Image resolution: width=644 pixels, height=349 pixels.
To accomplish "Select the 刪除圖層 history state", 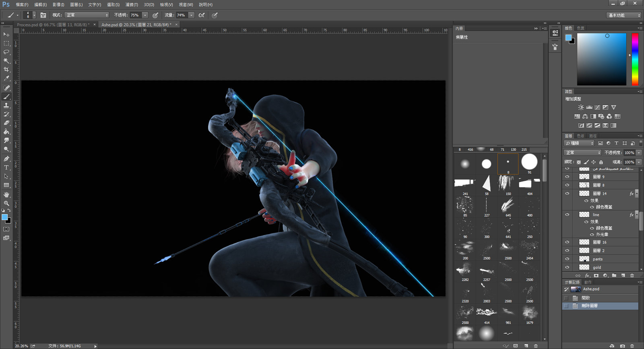I will (x=600, y=306).
